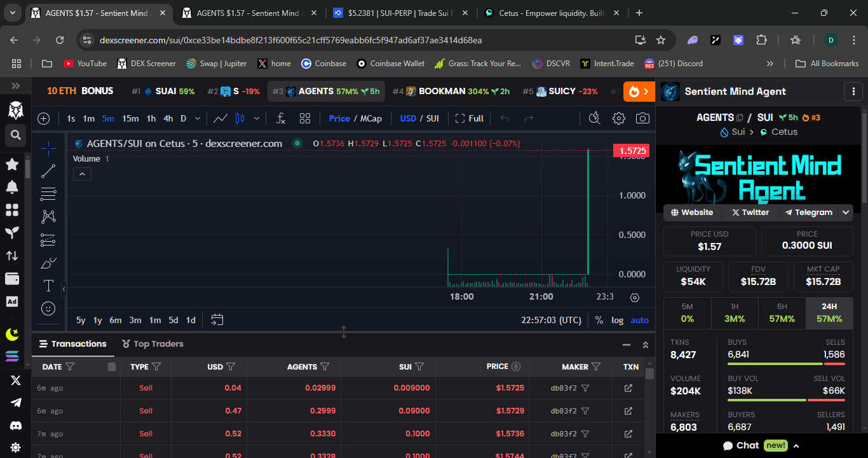Image resolution: width=868 pixels, height=458 pixels.
Task: Select the crosshair cursor drawing tool
Action: tap(48, 149)
